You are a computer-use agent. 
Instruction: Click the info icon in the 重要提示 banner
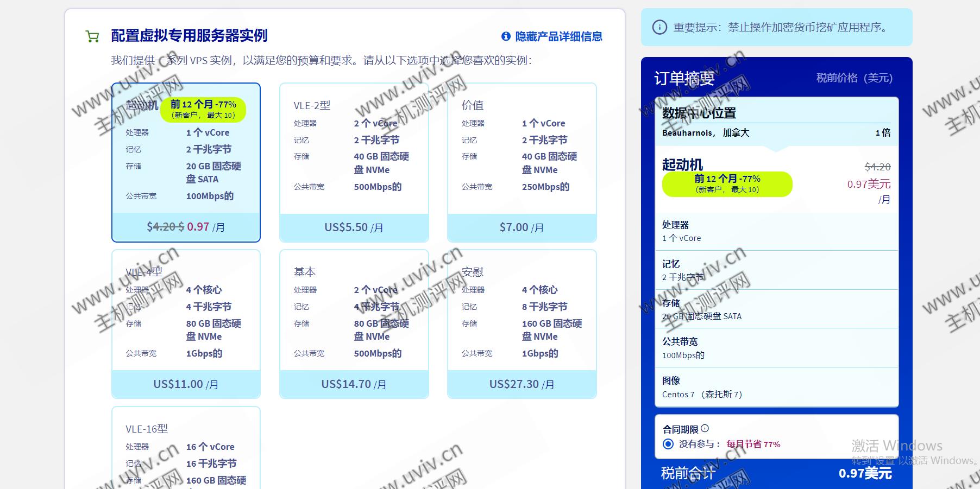659,27
